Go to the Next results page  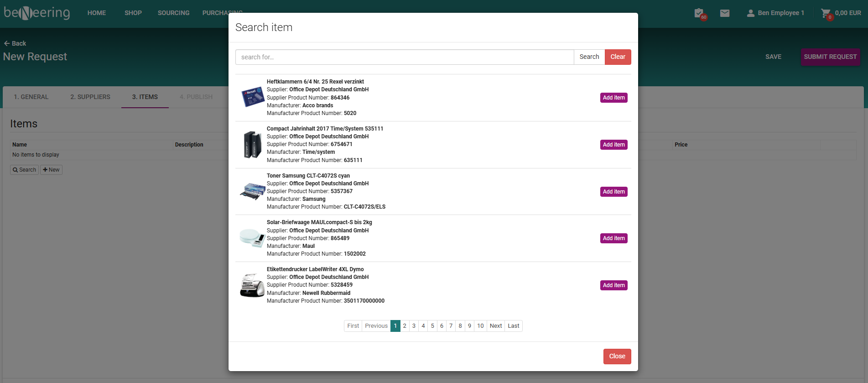tap(495, 326)
